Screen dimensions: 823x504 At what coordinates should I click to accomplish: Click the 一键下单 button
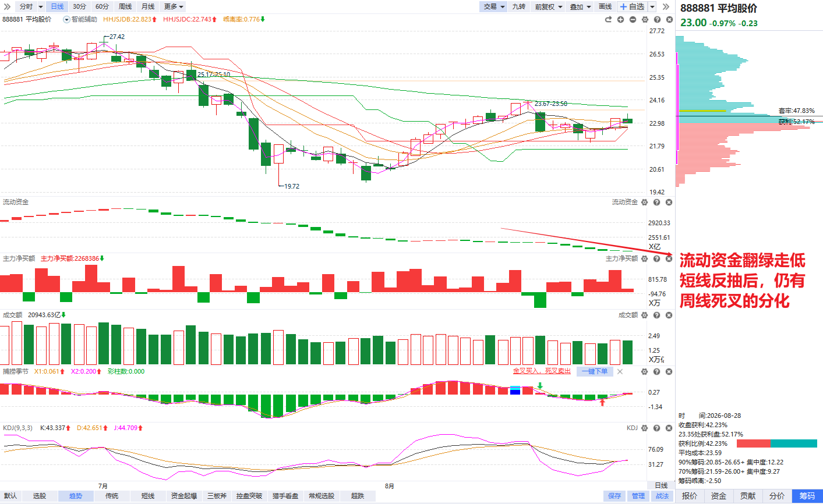point(595,371)
